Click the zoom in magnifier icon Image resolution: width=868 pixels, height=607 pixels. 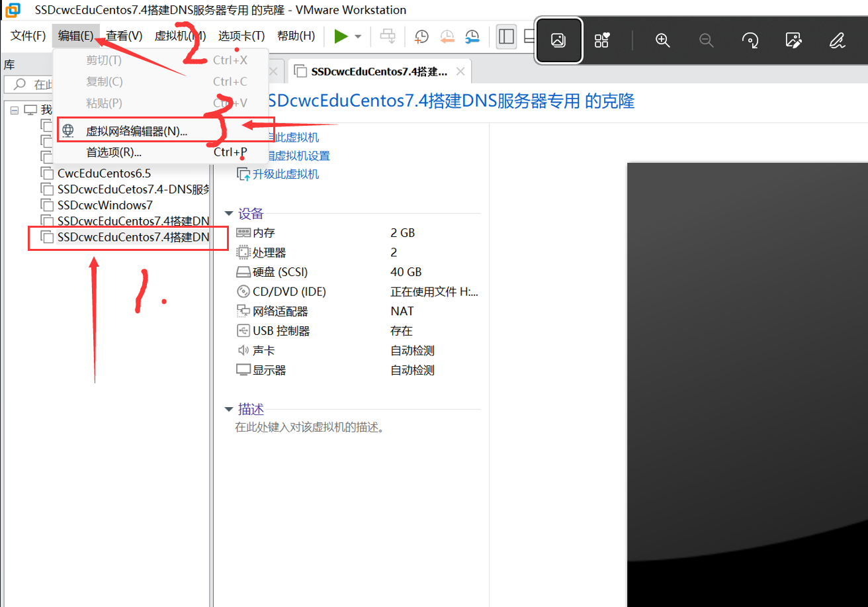pyautogui.click(x=663, y=40)
